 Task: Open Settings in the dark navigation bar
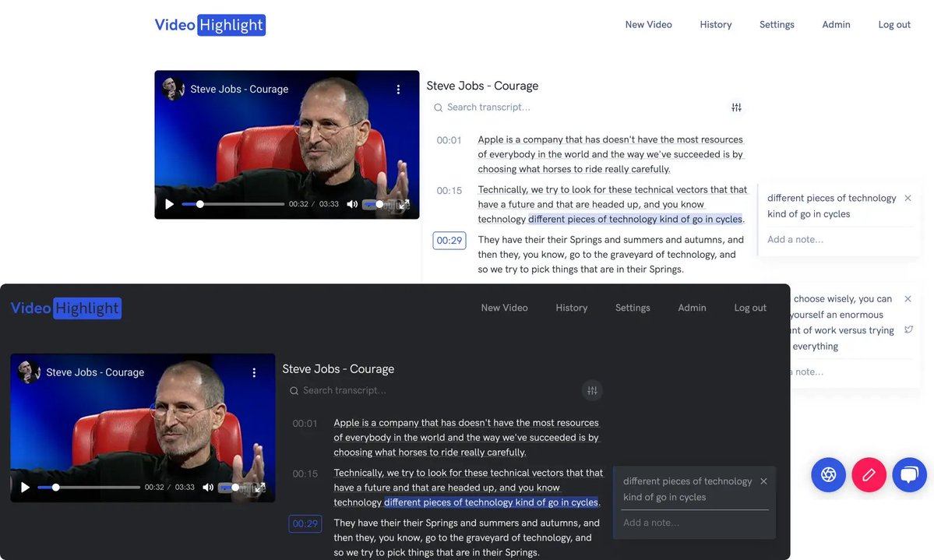point(632,308)
